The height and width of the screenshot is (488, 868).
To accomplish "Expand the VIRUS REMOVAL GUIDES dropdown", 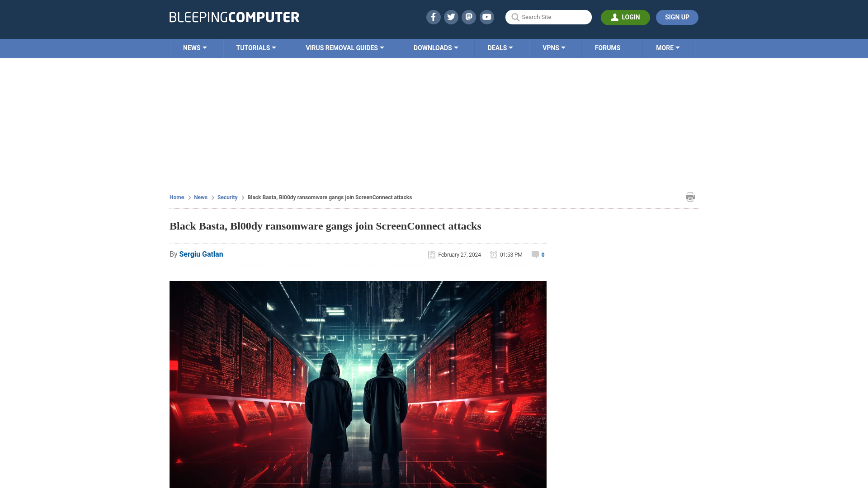I will pos(344,47).
